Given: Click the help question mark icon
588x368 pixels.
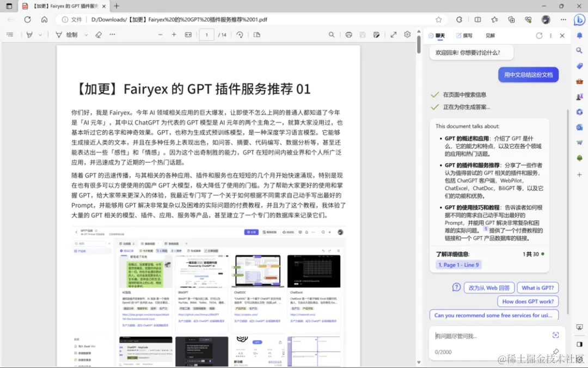Looking at the screenshot, I should tap(456, 288).
